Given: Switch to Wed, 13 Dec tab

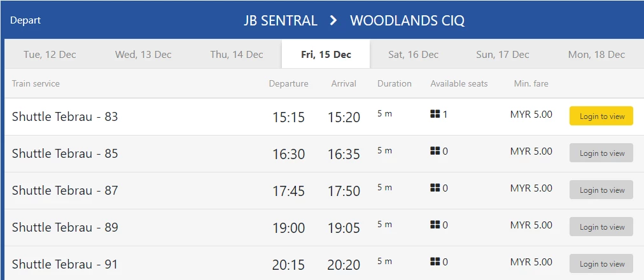Looking at the screenshot, I should [143, 54].
